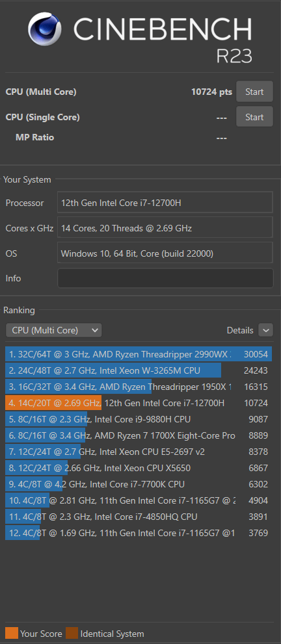Select the Threadripper 1950X ranking row
Viewport: 281px width, 644px height.
click(x=139, y=387)
